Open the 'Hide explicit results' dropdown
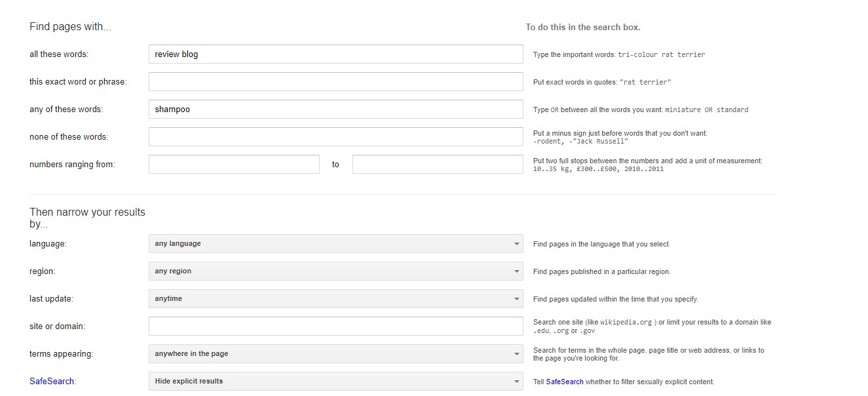This screenshot has width=868, height=396. tap(335, 381)
